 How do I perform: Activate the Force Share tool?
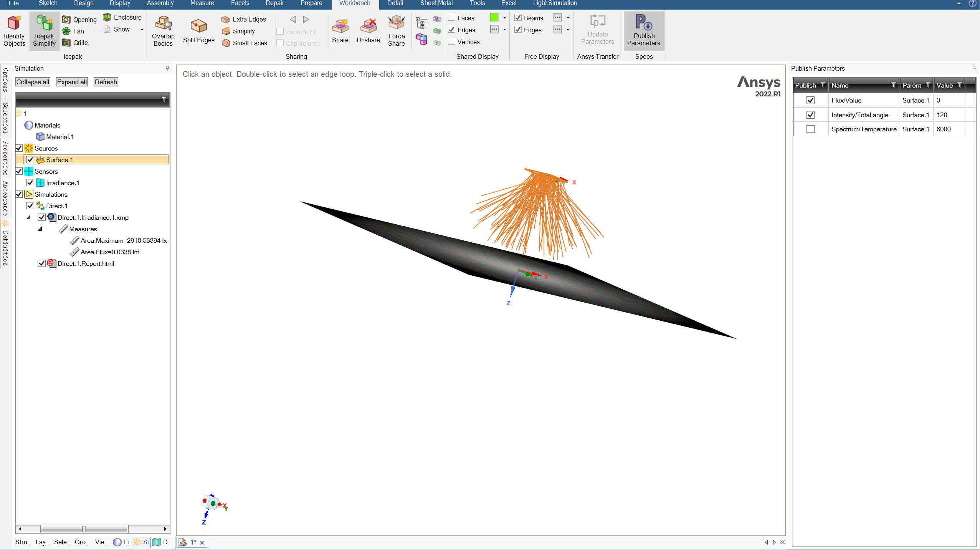tap(396, 24)
